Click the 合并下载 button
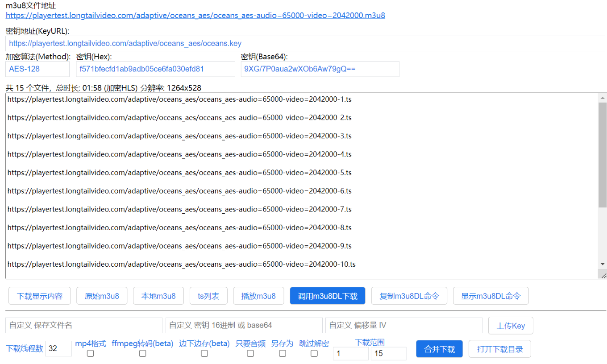The height and width of the screenshot is (364, 607). pyautogui.click(x=440, y=349)
